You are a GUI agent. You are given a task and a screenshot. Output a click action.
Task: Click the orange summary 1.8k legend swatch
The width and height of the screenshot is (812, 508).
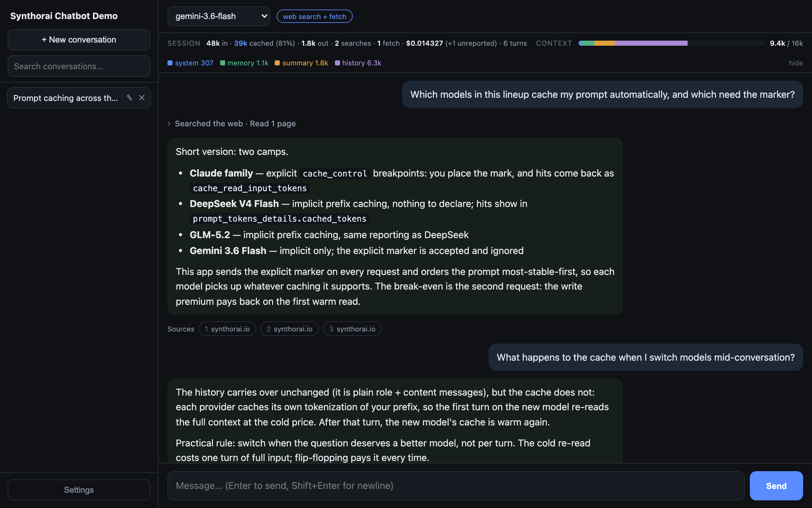point(277,63)
